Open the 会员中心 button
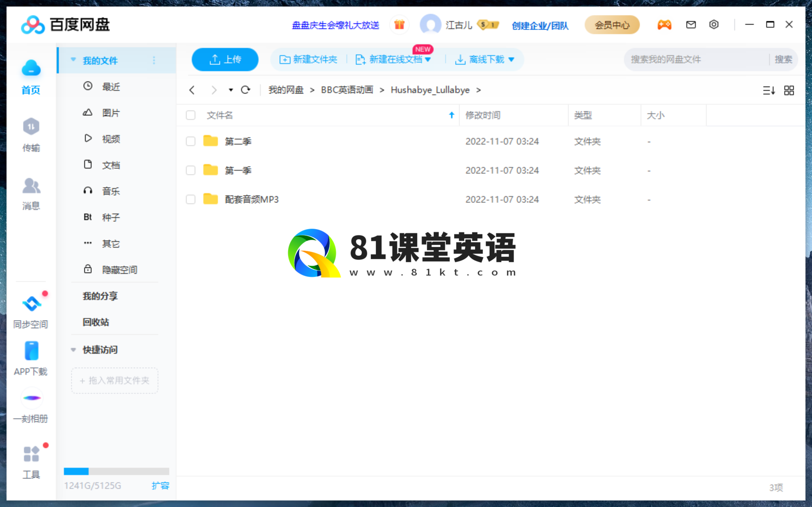812x507 pixels. (x=612, y=25)
